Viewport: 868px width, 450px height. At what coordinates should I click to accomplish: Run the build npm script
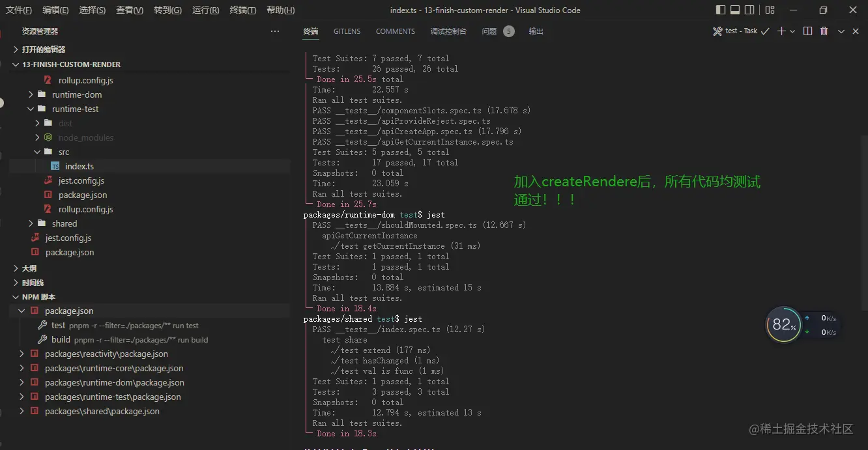pos(150,339)
